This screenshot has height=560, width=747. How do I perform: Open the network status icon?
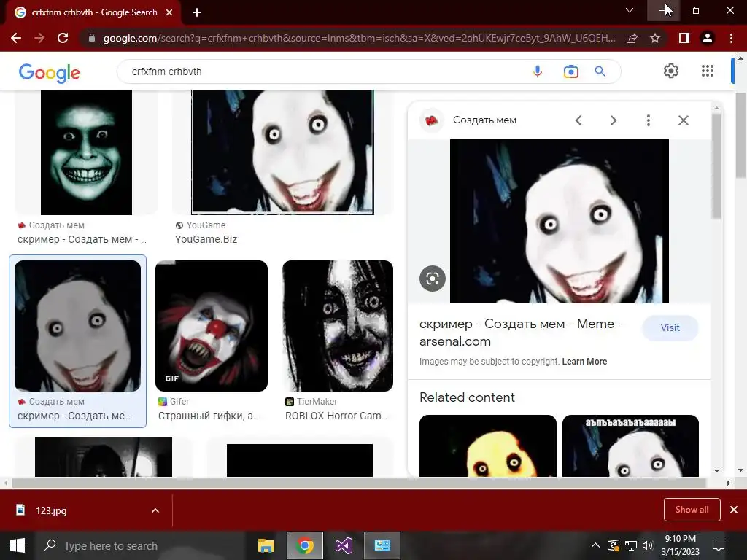coord(631,545)
